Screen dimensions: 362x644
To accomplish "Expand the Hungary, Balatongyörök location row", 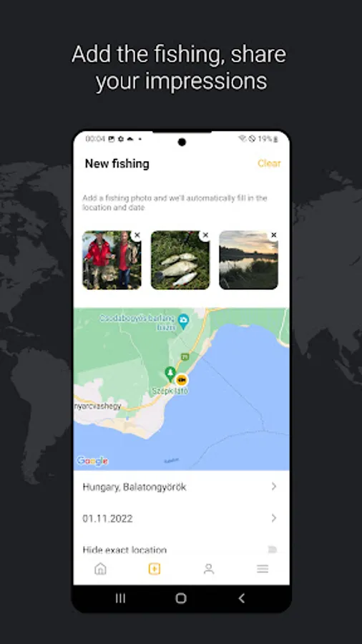I will [181, 487].
